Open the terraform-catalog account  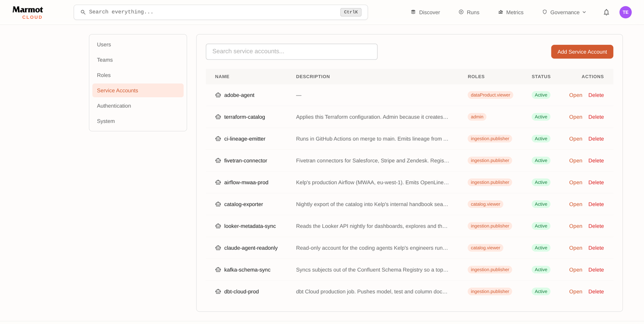[576, 117]
